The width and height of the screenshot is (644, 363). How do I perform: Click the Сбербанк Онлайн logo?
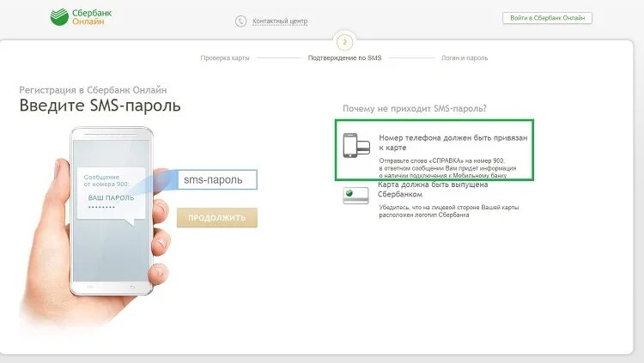click(81, 17)
